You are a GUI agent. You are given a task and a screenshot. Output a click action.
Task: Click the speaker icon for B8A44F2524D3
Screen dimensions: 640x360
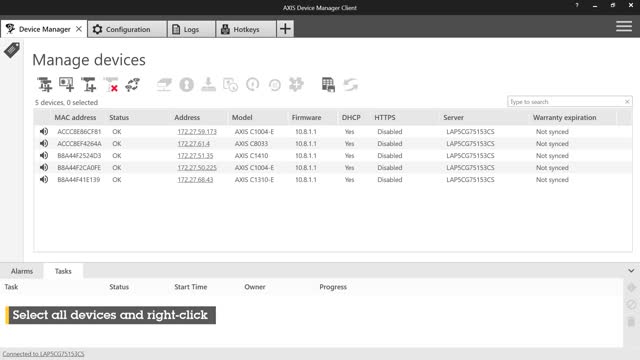pyautogui.click(x=44, y=156)
